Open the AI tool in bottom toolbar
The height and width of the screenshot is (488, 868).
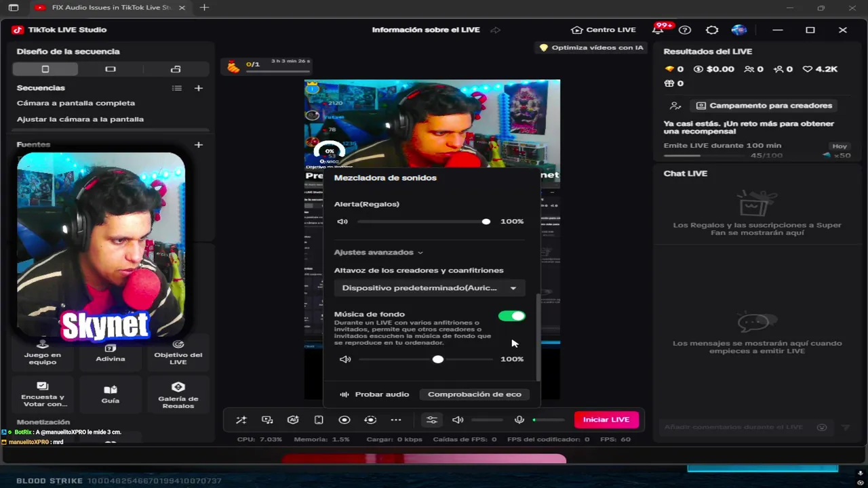293,420
